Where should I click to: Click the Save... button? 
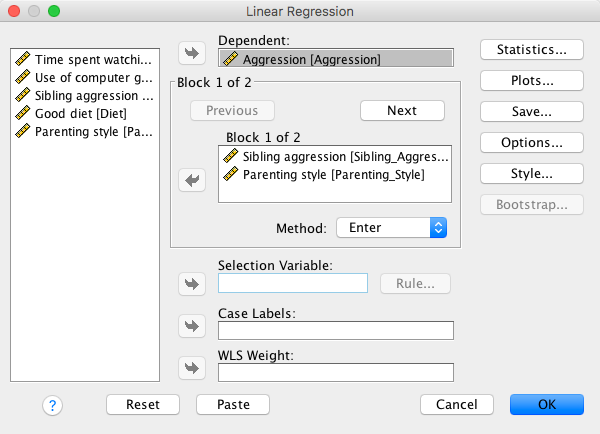[x=532, y=111]
